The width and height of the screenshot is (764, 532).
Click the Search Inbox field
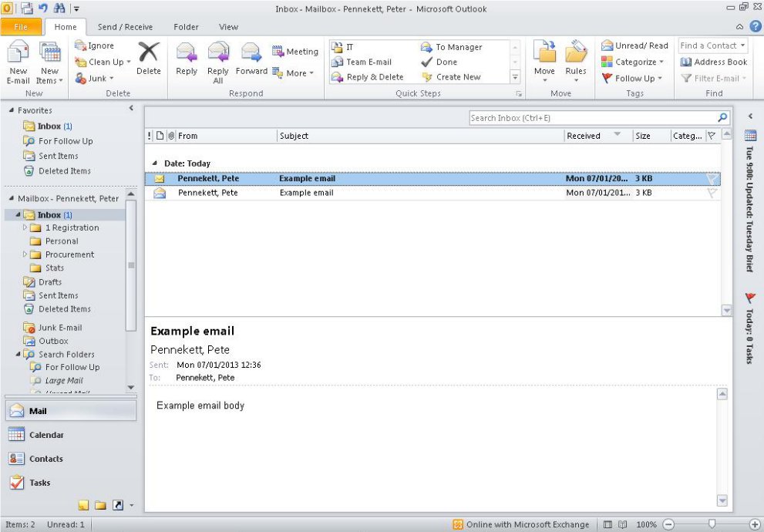pyautogui.click(x=592, y=118)
